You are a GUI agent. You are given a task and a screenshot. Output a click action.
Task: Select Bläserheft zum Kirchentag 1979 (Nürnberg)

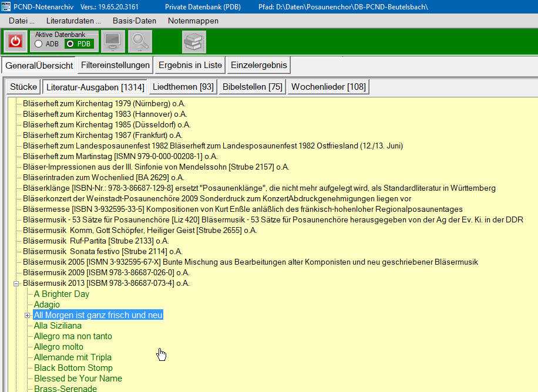[105, 103]
